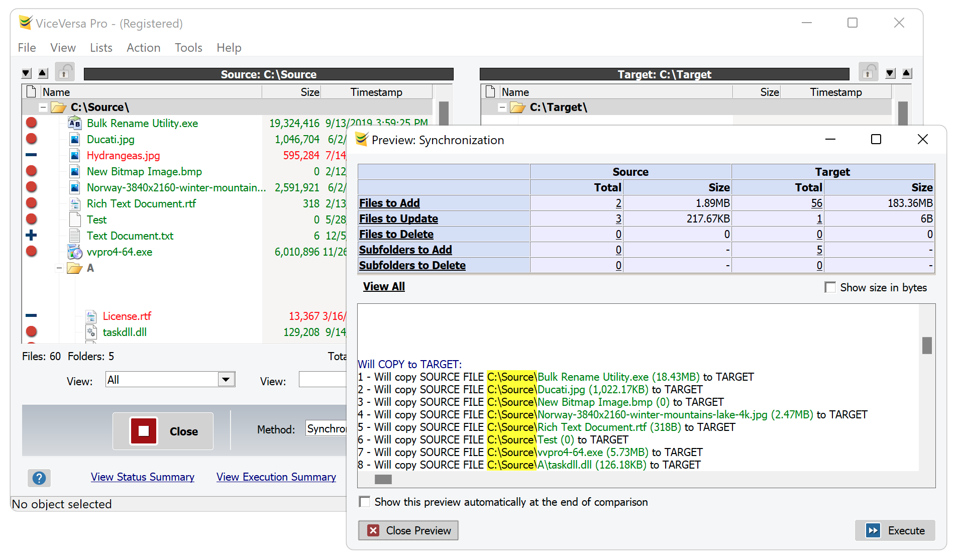Click the second View field in main window
The width and height of the screenshot is (958, 560).
(323, 380)
